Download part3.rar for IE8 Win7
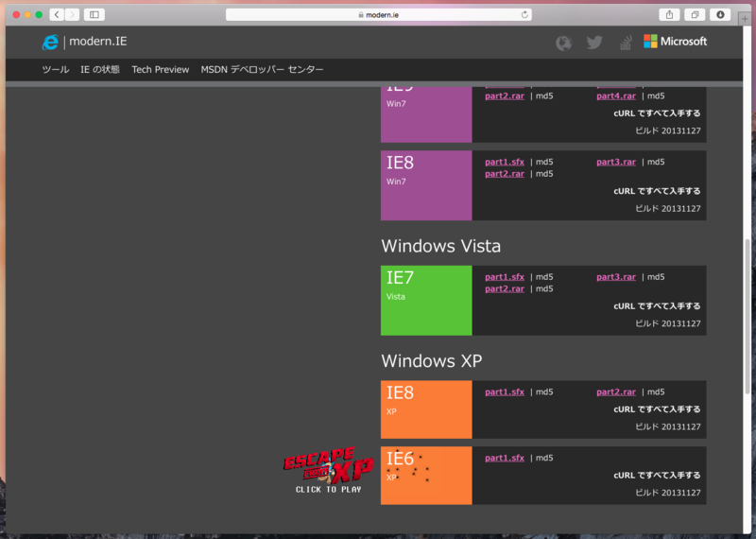This screenshot has width=756, height=539. [x=616, y=162]
